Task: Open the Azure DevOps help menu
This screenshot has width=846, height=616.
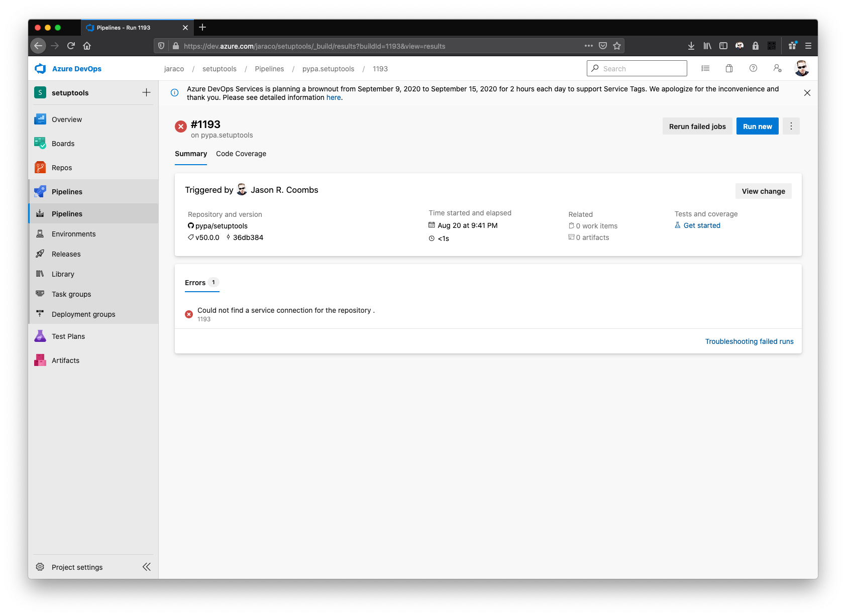Action: (753, 68)
